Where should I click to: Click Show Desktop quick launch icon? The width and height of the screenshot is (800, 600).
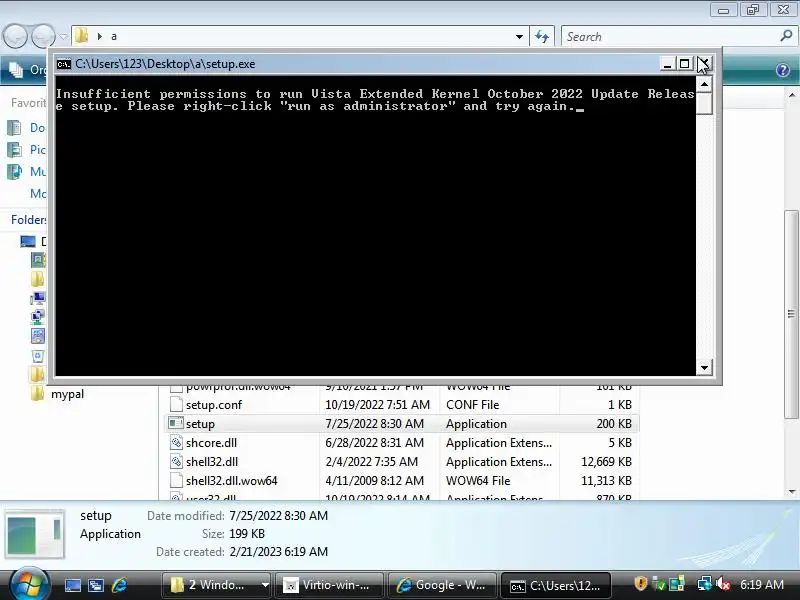pos(72,585)
